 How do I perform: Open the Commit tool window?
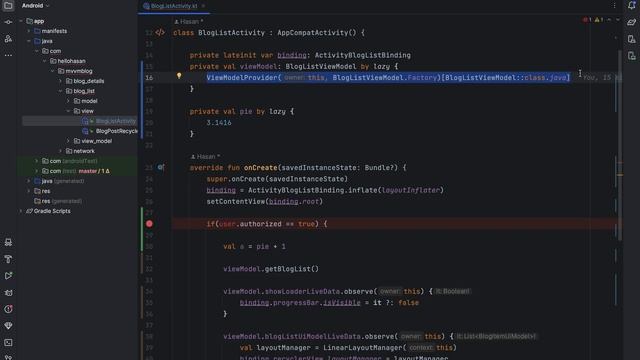tap(8, 22)
